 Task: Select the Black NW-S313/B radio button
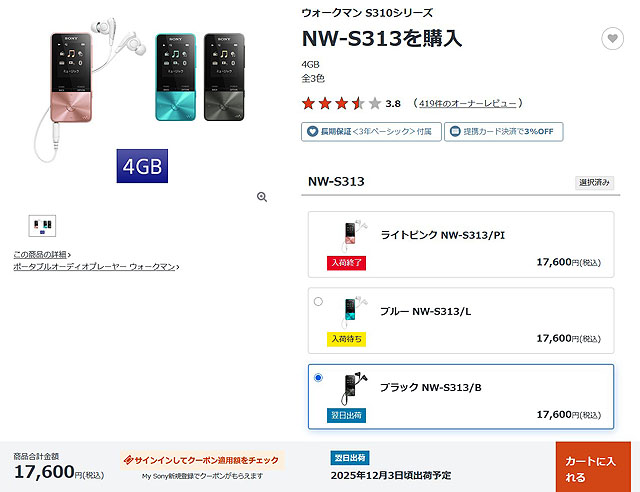coord(318,377)
